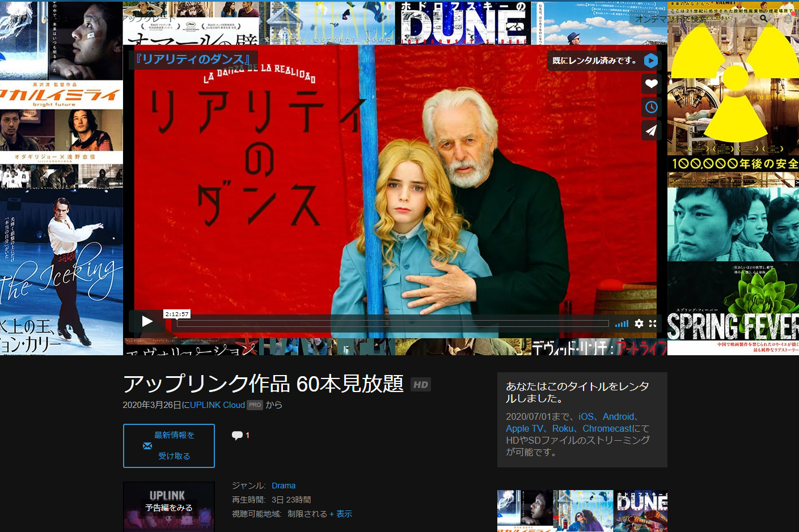The height and width of the screenshot is (532, 799).
Task: Click the search magnifier icon
Action: 764,18
